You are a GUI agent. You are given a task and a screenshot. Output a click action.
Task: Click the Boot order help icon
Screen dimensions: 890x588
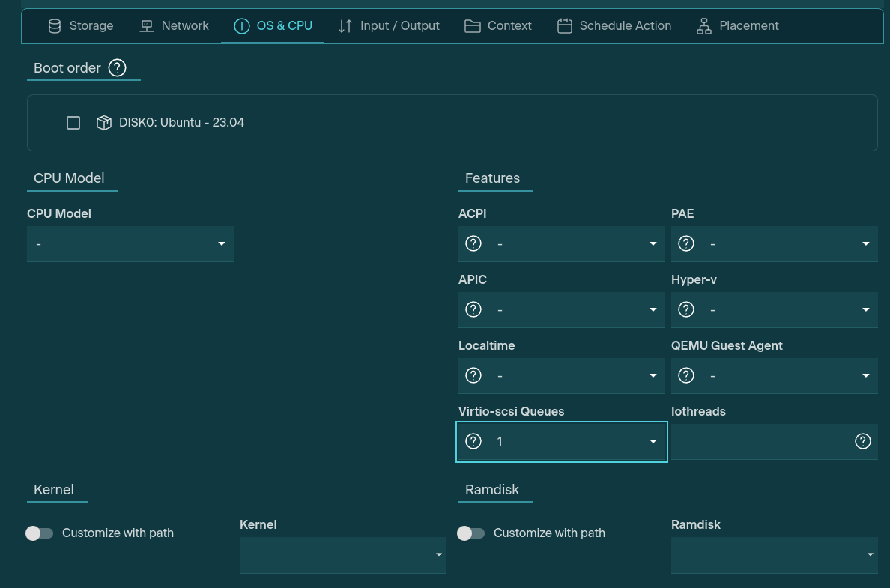coord(117,67)
